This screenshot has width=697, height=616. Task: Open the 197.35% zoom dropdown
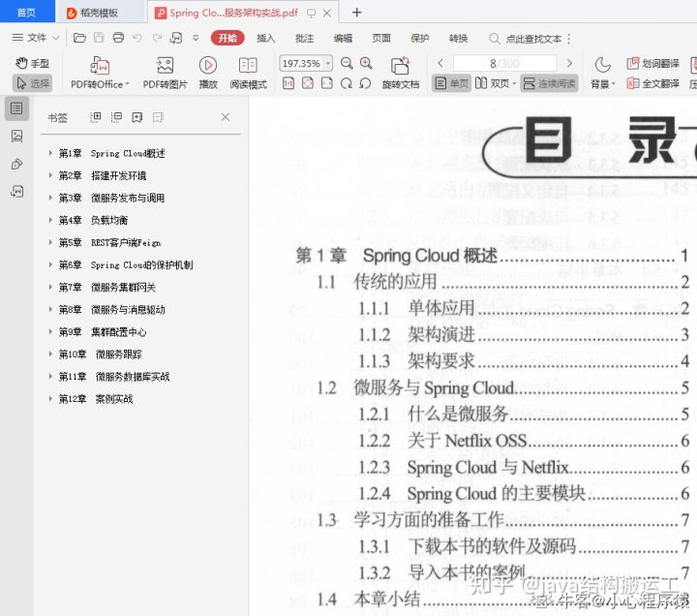point(328,63)
